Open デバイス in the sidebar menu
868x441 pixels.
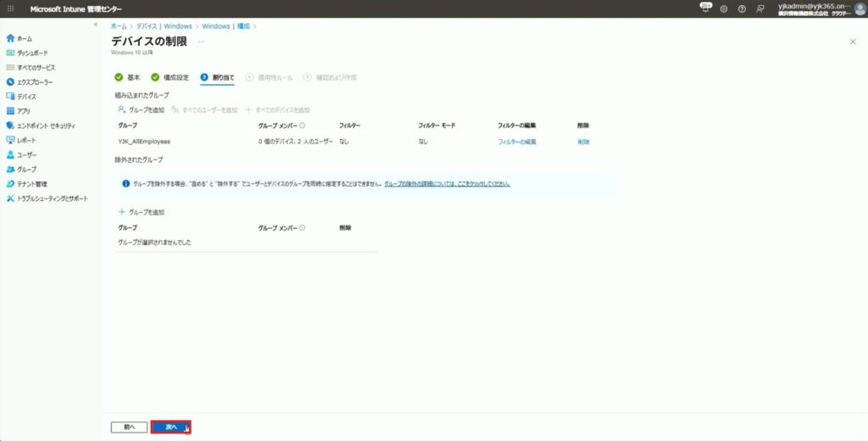tap(26, 97)
